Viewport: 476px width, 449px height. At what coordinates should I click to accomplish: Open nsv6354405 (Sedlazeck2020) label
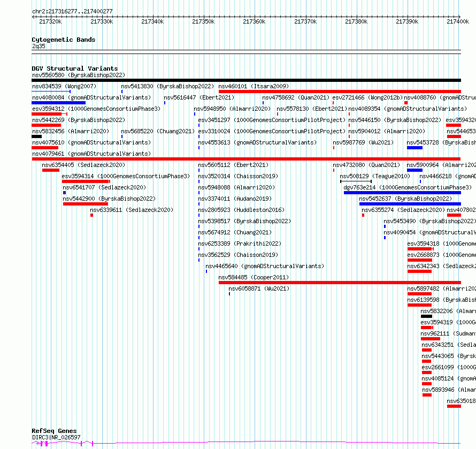tap(83, 165)
